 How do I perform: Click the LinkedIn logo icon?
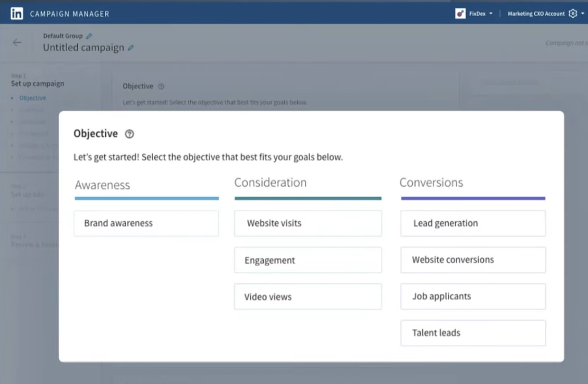point(17,14)
